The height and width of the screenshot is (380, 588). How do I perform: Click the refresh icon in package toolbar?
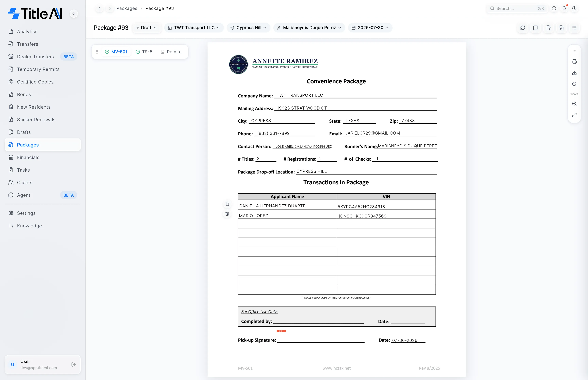click(x=523, y=28)
